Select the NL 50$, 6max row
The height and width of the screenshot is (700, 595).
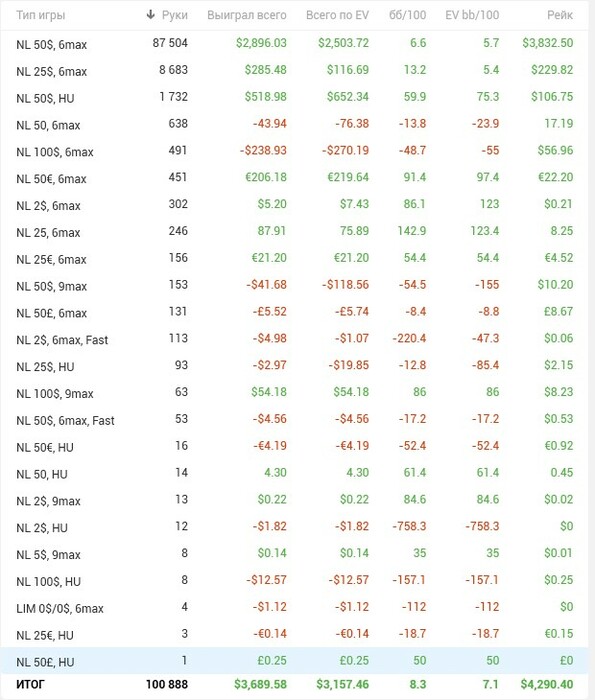point(295,44)
